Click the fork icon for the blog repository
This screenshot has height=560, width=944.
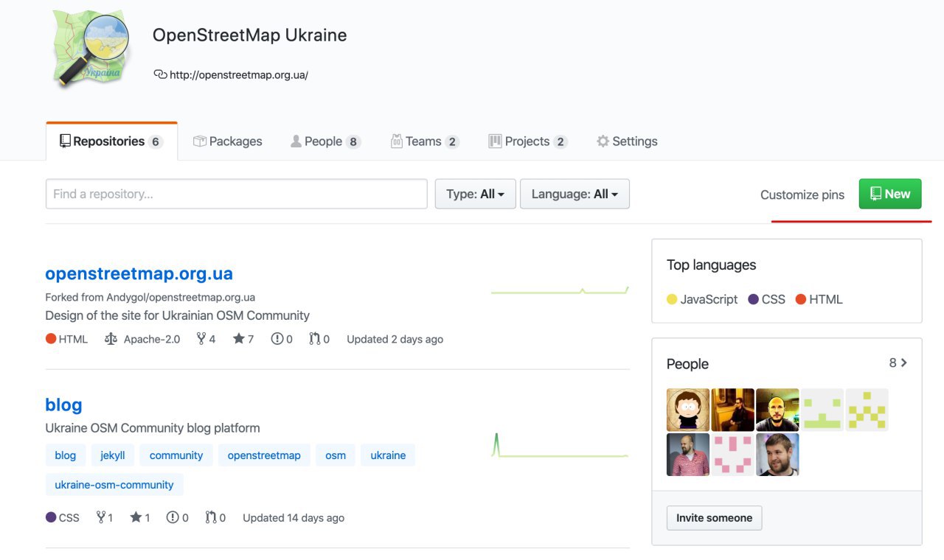coord(100,517)
